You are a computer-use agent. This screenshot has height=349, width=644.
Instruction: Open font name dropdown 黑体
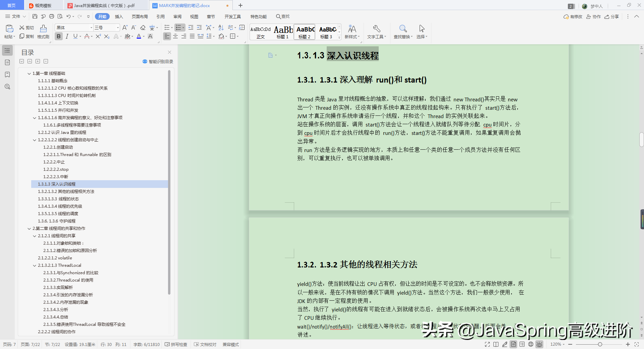click(x=91, y=28)
